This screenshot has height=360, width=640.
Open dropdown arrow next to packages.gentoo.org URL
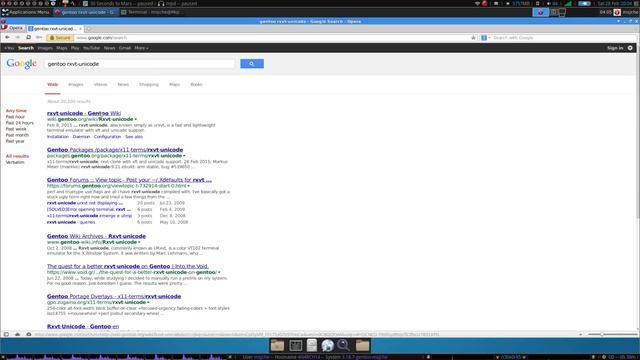[x=184, y=156]
